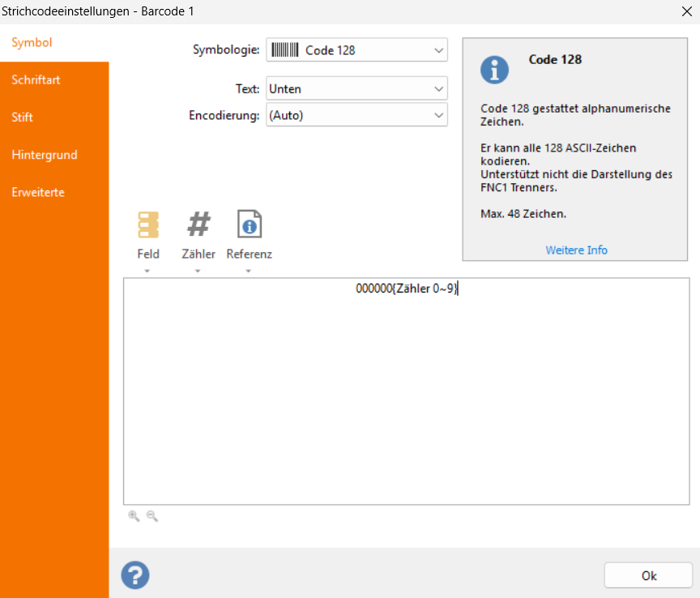
Task: Open the Encodierung dropdown
Action: coord(438,115)
